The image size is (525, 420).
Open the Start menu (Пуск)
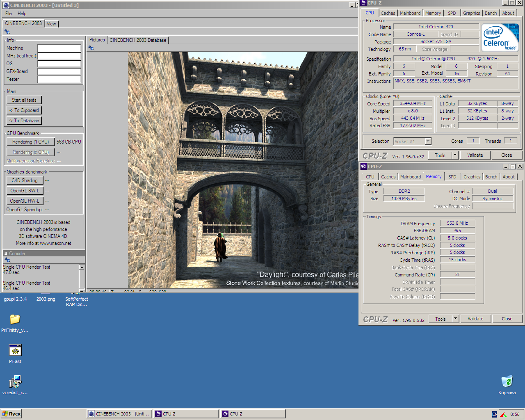tap(11, 414)
